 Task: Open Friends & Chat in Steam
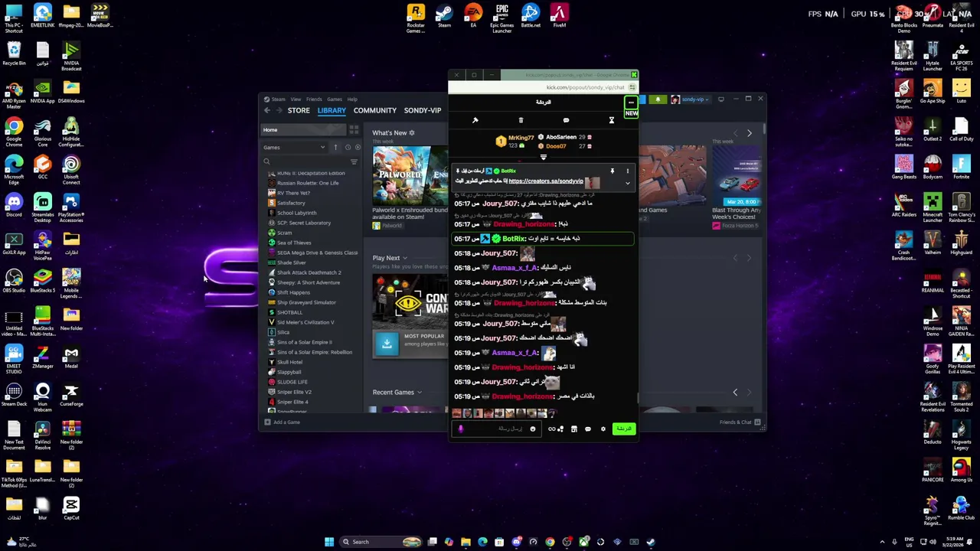pyautogui.click(x=740, y=422)
